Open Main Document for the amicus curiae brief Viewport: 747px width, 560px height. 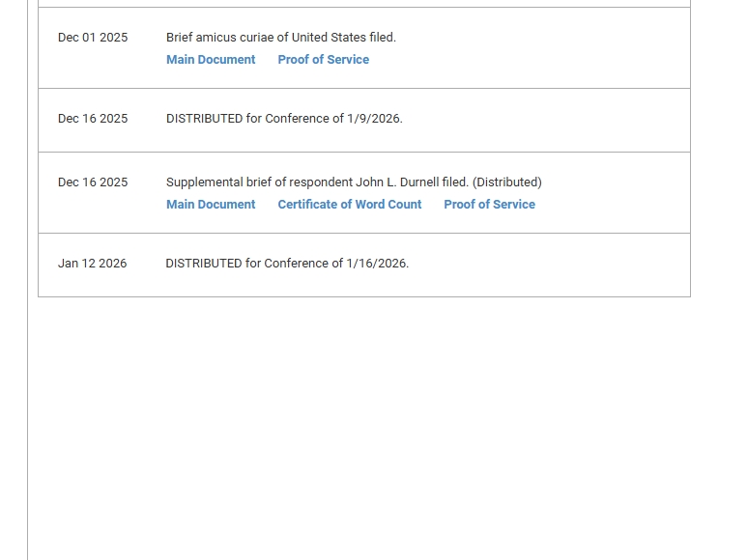[x=211, y=60]
